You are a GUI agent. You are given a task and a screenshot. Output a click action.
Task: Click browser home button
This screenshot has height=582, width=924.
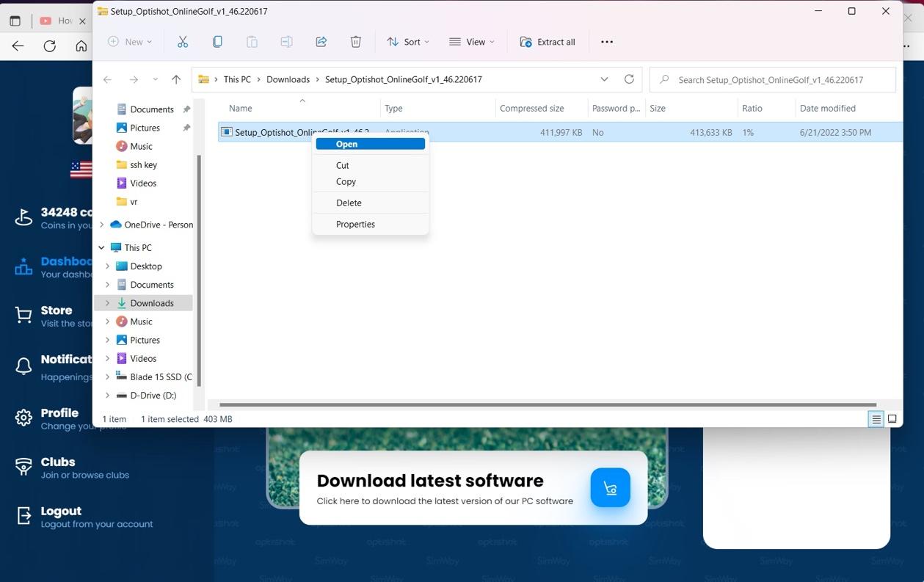point(81,46)
